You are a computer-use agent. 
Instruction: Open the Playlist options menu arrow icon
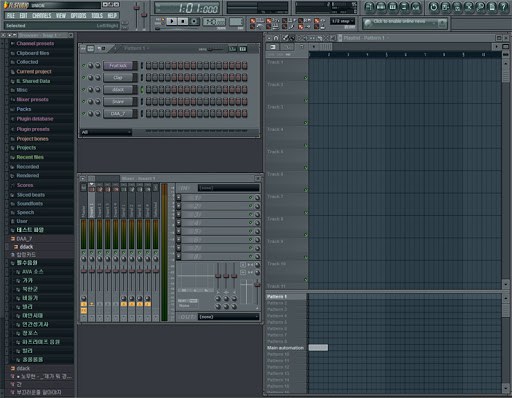[269, 38]
